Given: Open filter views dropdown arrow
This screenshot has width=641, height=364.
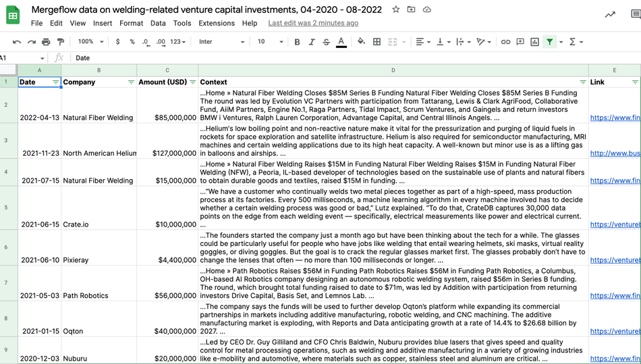Looking at the screenshot, I should (x=561, y=42).
